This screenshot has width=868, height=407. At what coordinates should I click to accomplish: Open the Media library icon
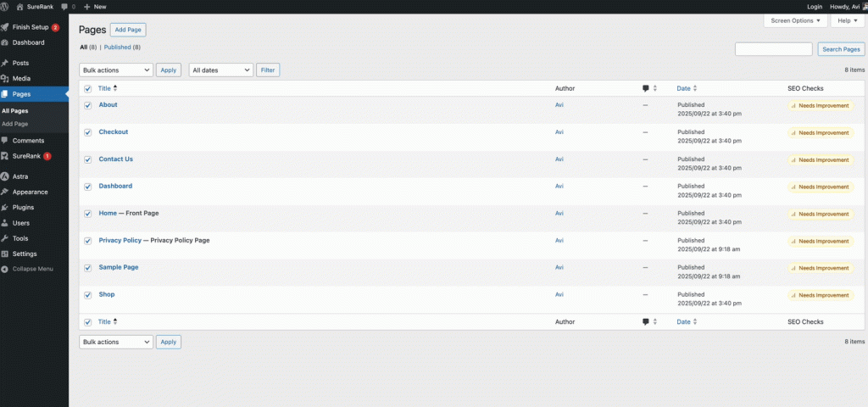click(x=6, y=78)
